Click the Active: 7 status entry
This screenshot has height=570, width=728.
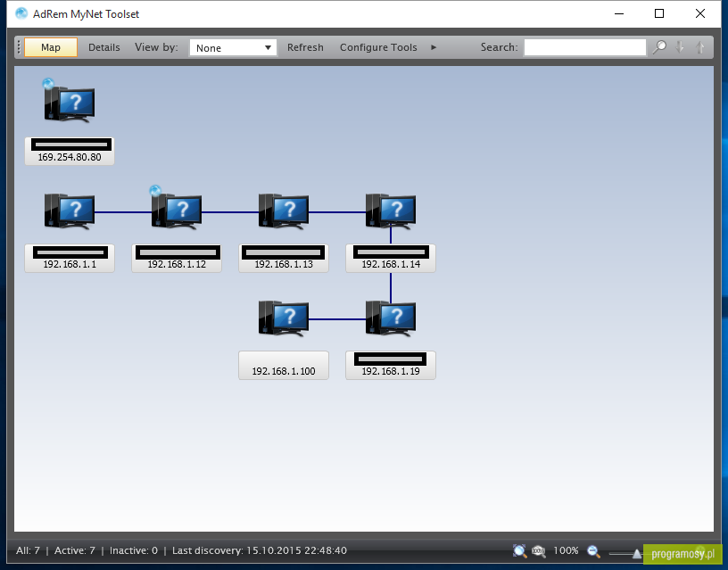pos(75,550)
